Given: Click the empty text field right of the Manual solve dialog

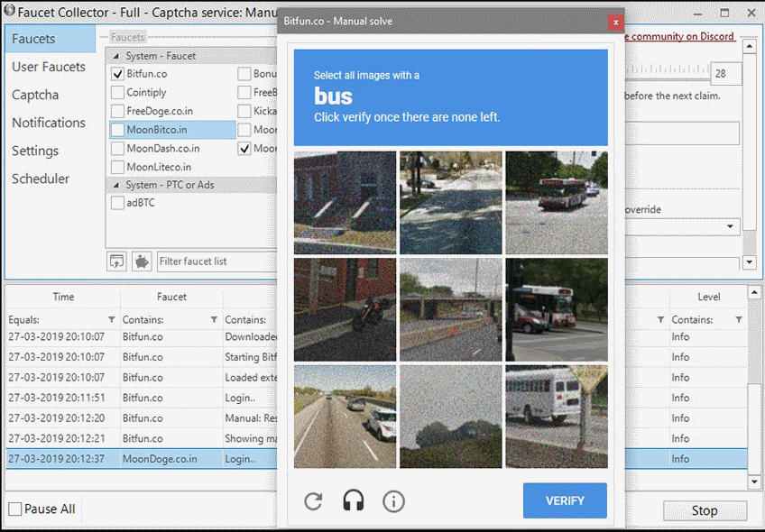Looking at the screenshot, I should coord(682,133).
